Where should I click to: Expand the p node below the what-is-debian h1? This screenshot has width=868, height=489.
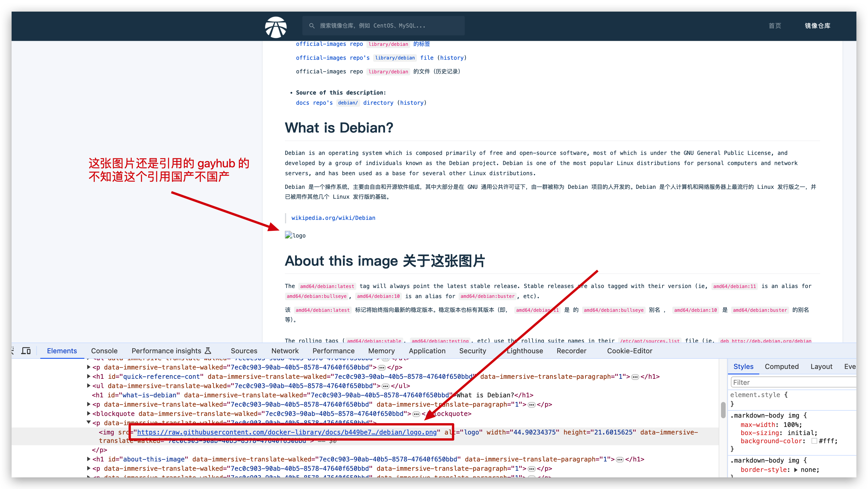(89, 404)
